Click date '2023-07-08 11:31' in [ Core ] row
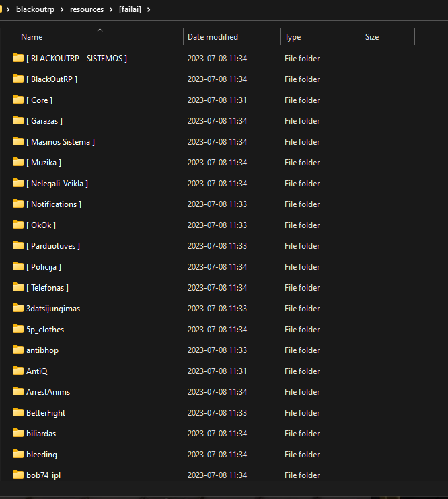Viewport: 448px width, 499px height. (217, 100)
